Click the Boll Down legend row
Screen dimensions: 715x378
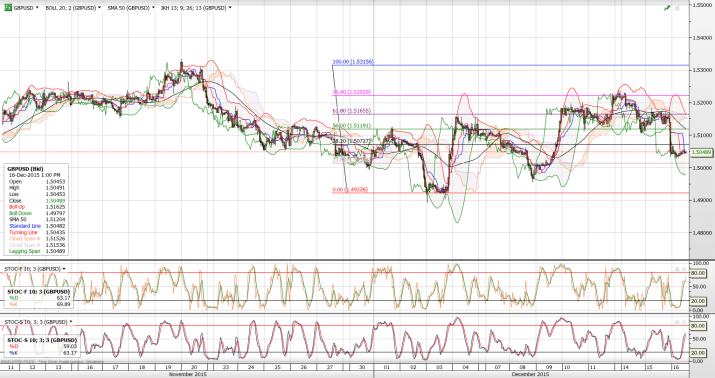[36, 213]
